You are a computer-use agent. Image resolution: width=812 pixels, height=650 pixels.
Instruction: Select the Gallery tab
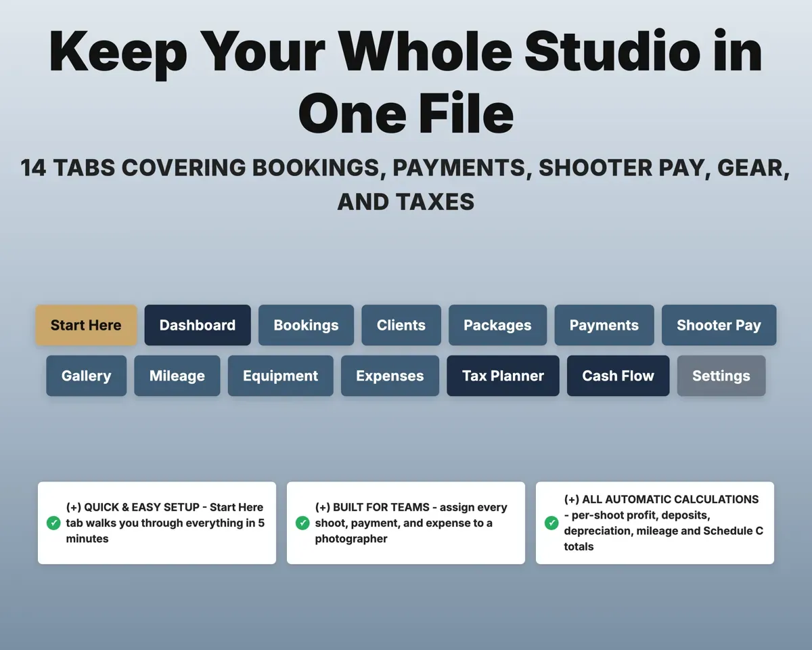[x=86, y=376]
